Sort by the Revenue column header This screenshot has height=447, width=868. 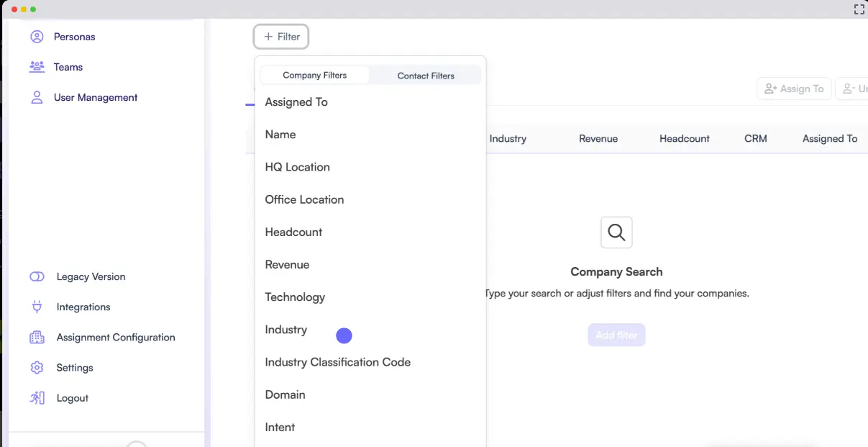tap(598, 138)
